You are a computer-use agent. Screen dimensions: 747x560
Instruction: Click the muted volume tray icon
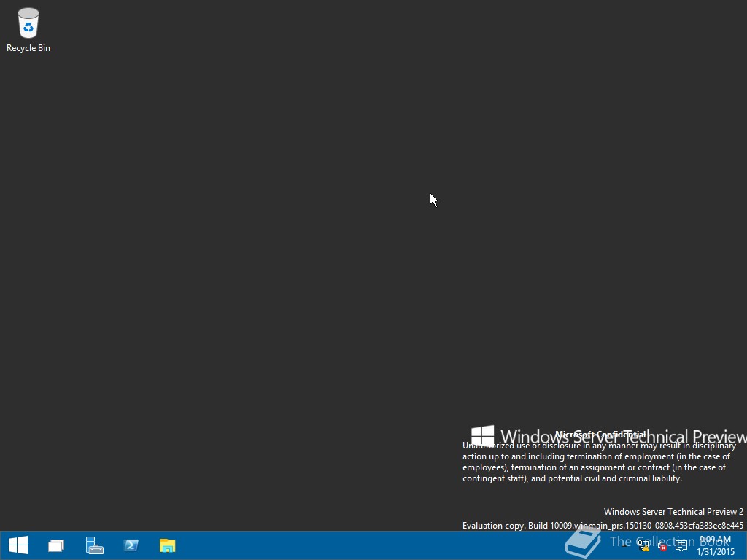click(x=662, y=545)
